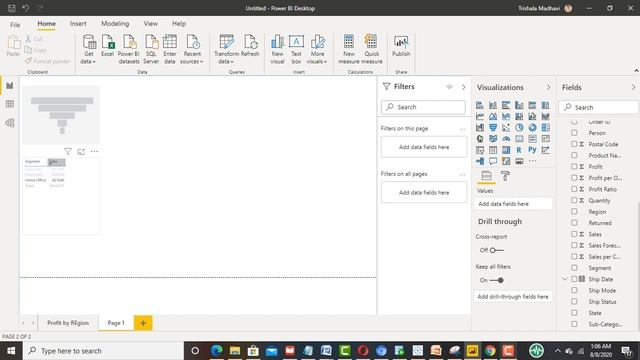Switch to the Modeling ribbon tab
The height and width of the screenshot is (360, 640).
115,24
